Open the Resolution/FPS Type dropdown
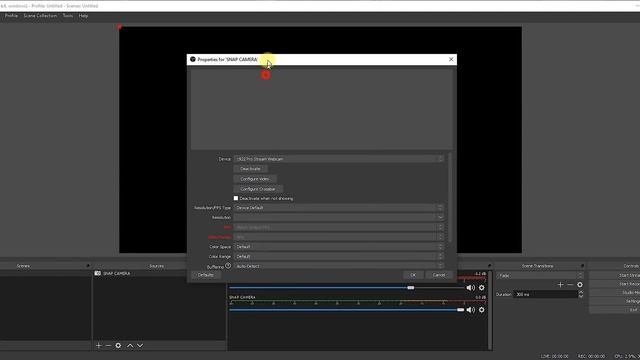Viewport: 640px width, 360px height. (x=338, y=208)
